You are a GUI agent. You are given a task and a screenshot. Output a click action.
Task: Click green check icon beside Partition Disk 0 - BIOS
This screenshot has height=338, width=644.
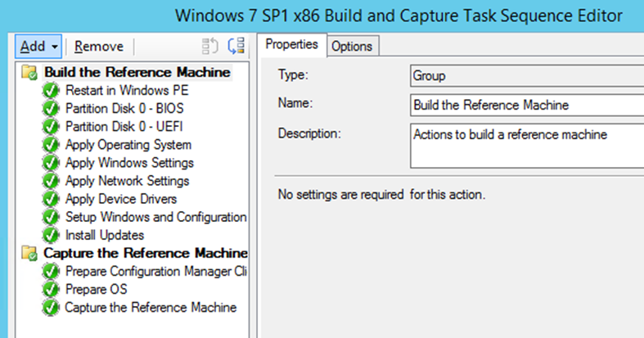point(51,108)
